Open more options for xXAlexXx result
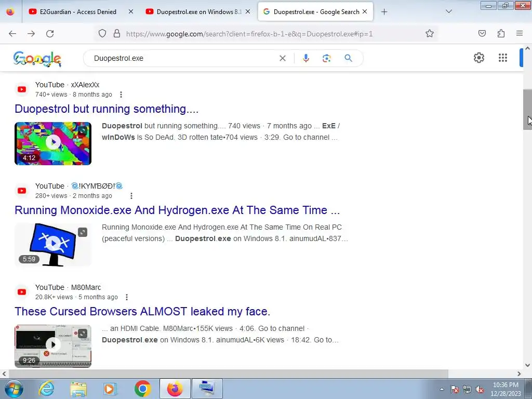This screenshot has width=532, height=399. (121, 95)
